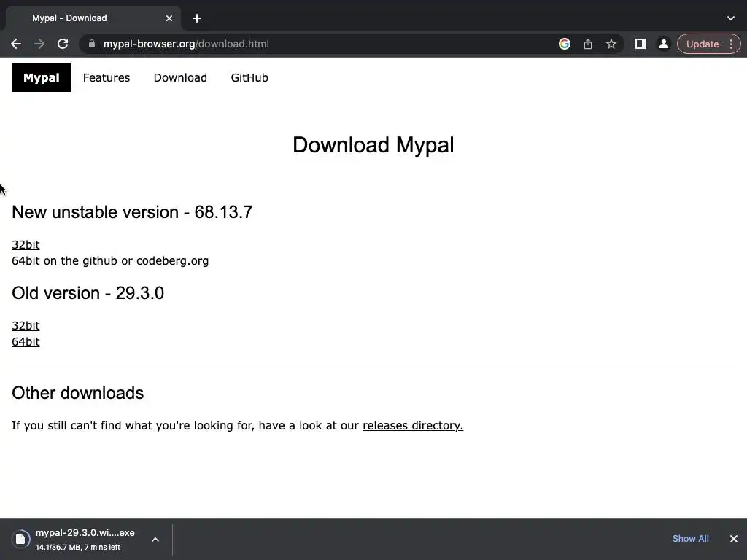747x560 pixels.
Task: Open the Download menu item
Action: (180, 77)
